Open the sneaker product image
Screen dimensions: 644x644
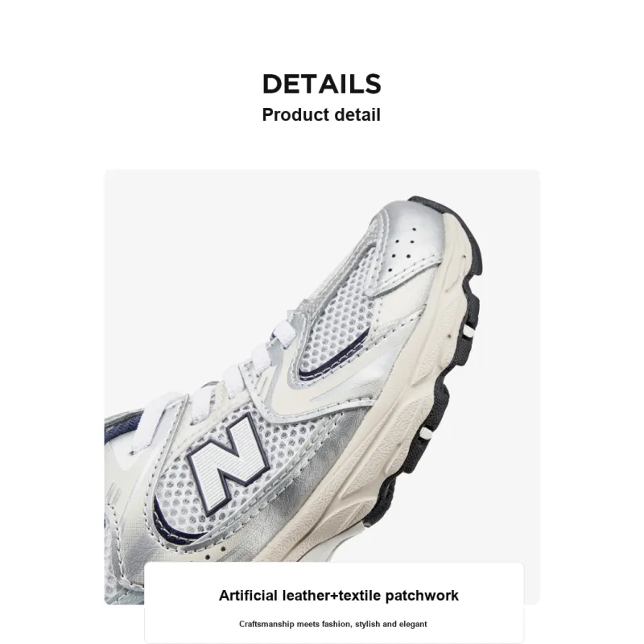pyautogui.click(x=321, y=386)
